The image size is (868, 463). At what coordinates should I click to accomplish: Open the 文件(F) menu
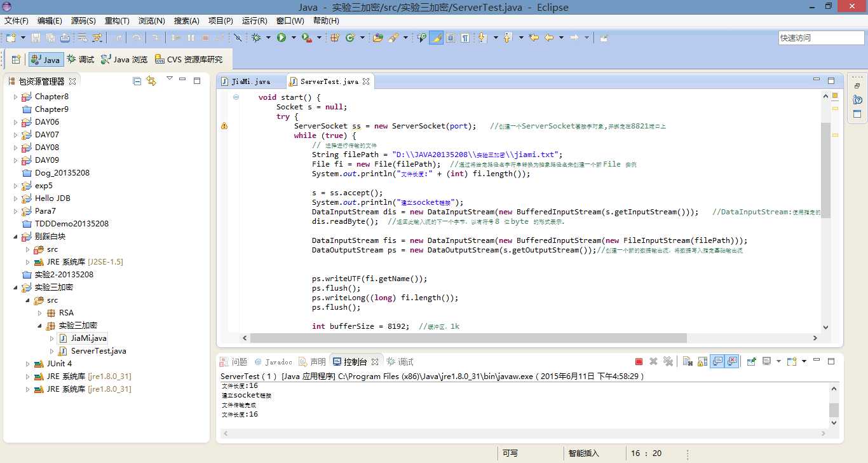pos(17,20)
